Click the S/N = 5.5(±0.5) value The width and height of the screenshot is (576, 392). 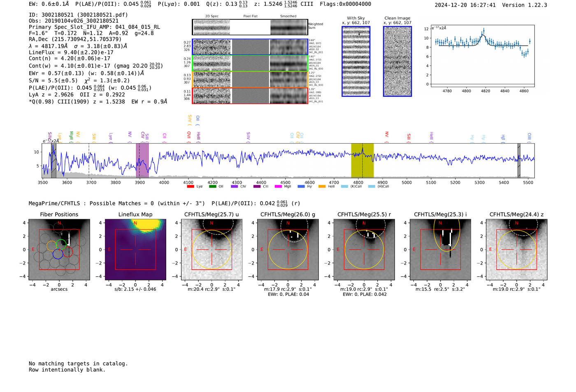click(53, 81)
